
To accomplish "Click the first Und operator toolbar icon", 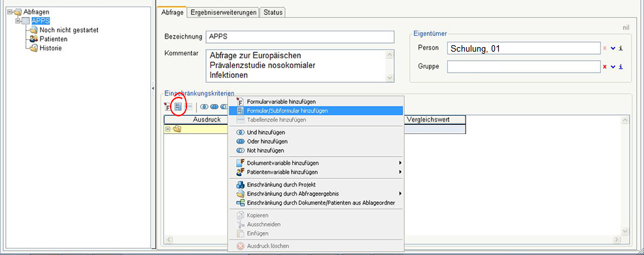I will (204, 107).
